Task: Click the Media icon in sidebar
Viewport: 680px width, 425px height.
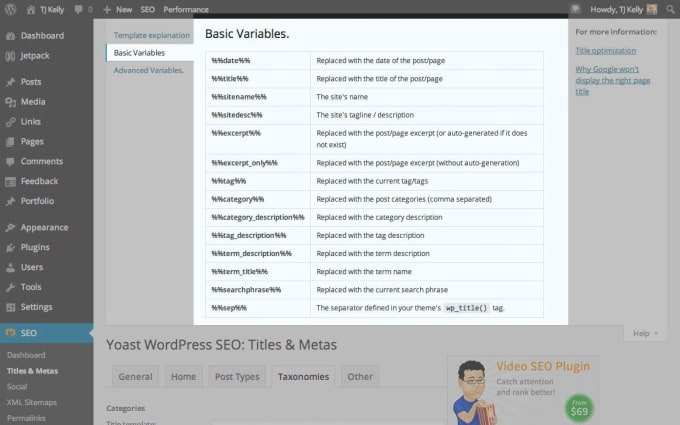Action: point(10,102)
